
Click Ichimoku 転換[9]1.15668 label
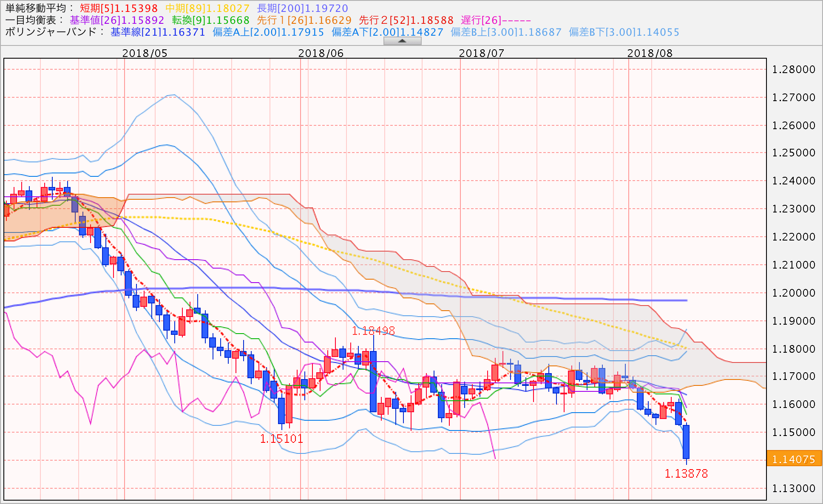pos(210,20)
